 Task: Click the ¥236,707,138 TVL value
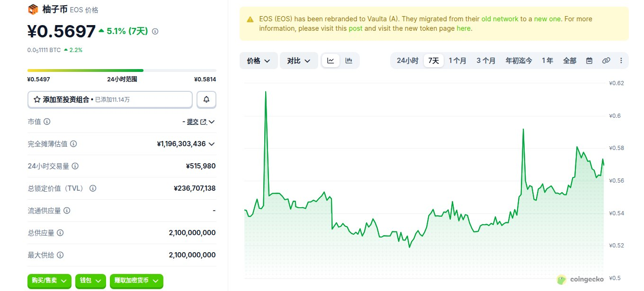click(x=195, y=188)
